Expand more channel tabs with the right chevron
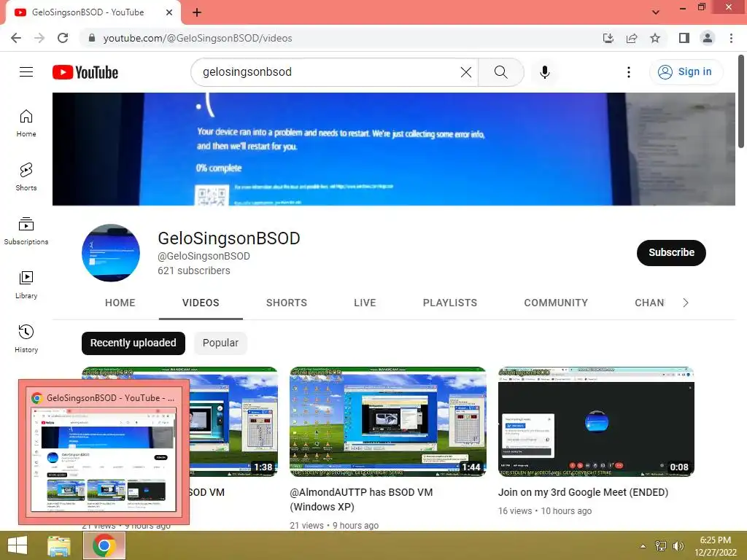This screenshot has height=560, width=747. tap(686, 303)
